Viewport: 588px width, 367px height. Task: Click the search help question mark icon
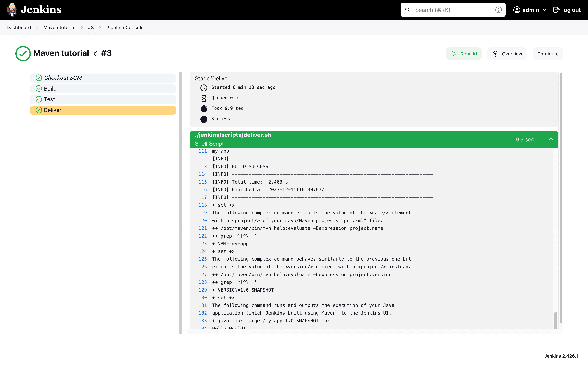pyautogui.click(x=498, y=10)
